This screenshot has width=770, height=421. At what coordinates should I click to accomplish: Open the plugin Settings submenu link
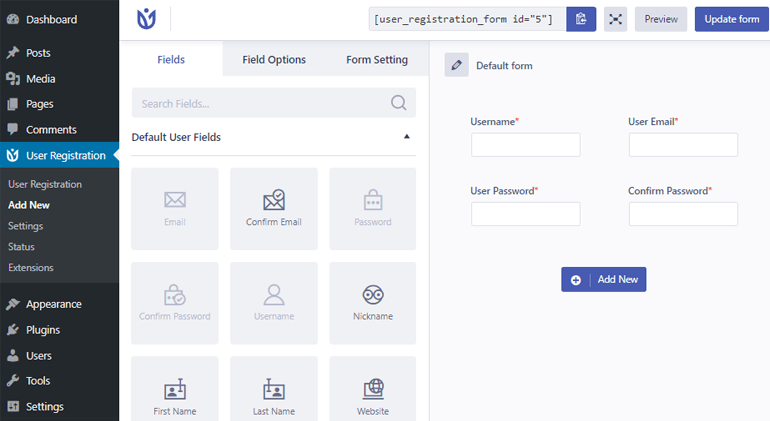pos(26,226)
